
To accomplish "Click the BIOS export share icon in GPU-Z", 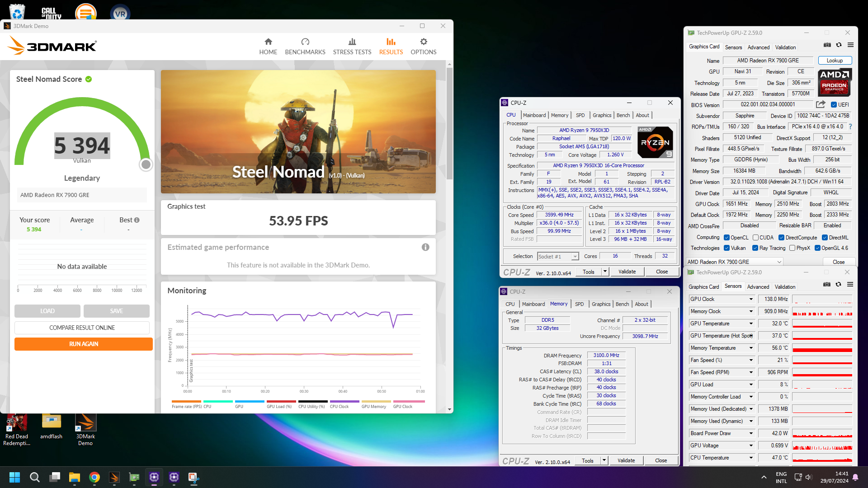I will pos(821,104).
